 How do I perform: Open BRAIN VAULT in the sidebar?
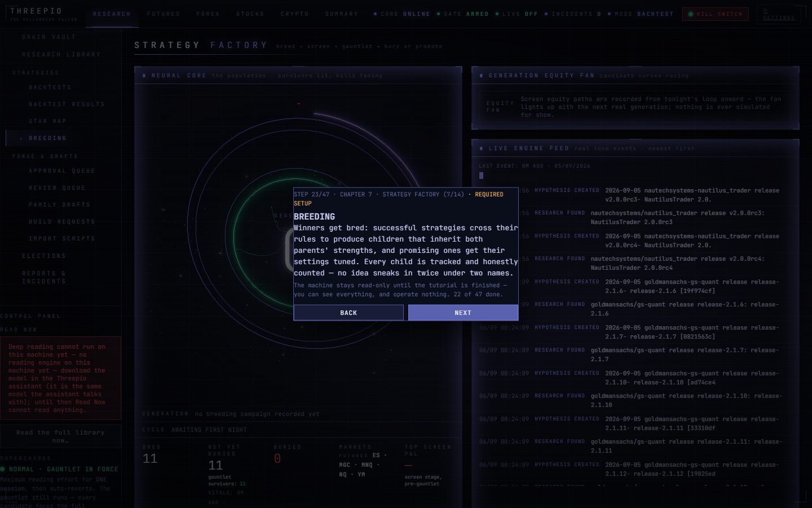click(49, 37)
